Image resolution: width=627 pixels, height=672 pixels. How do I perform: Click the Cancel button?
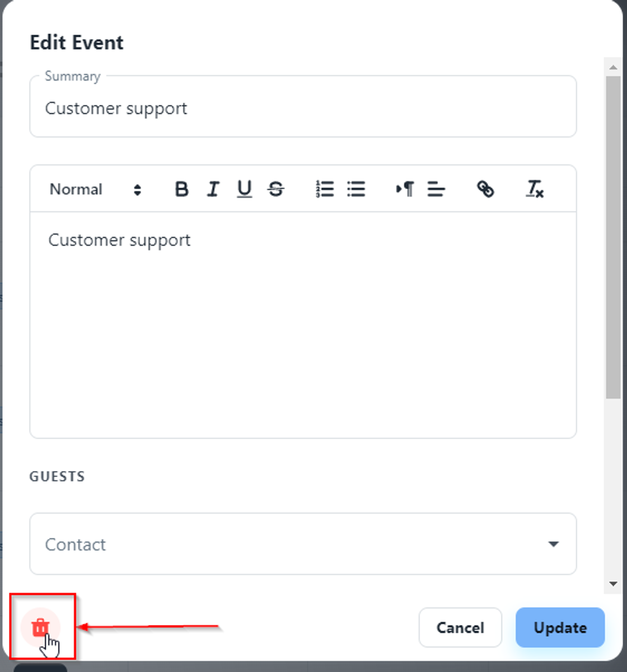tap(460, 628)
